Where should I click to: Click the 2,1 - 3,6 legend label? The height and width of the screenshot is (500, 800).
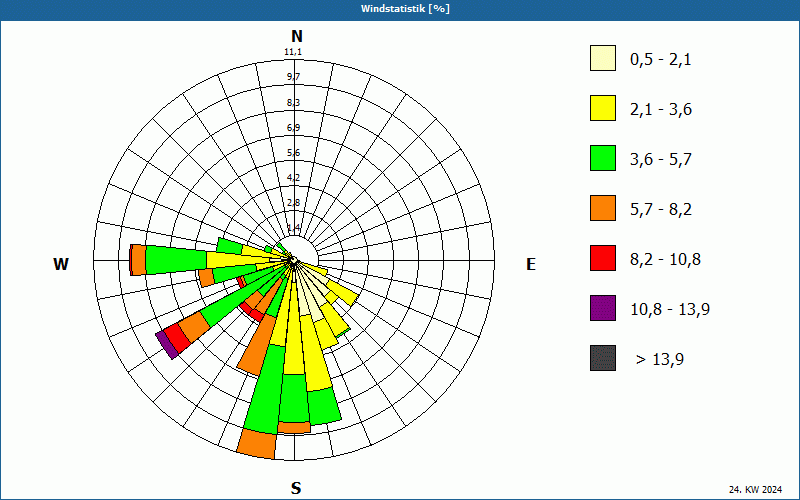point(661,110)
